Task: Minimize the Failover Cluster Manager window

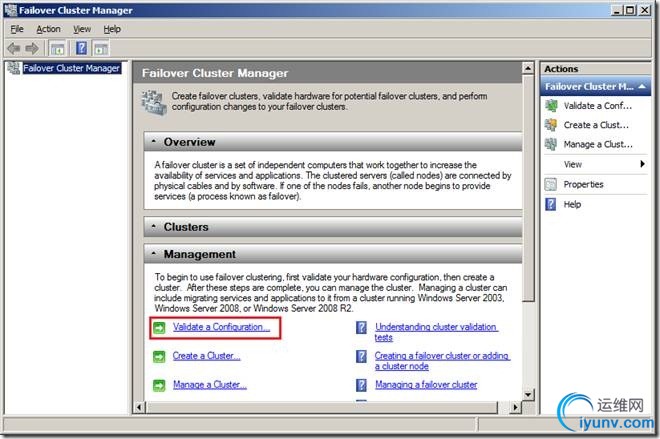Action: (x=617, y=10)
